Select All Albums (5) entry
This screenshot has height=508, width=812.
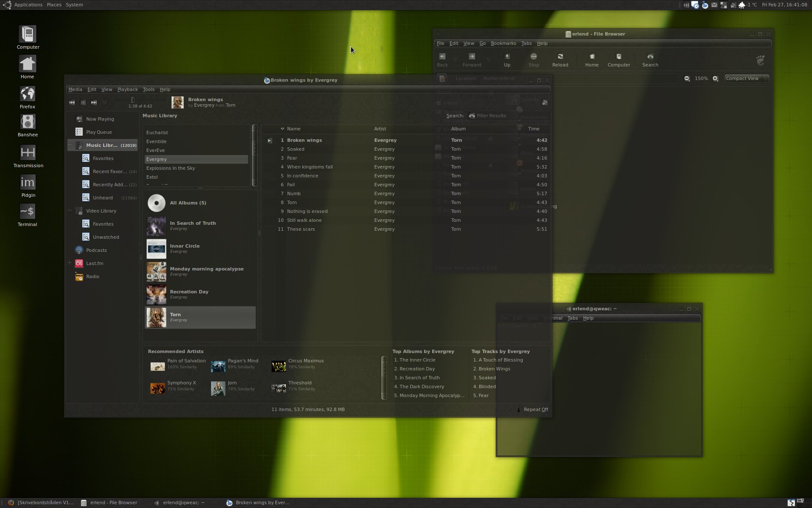[200, 203]
